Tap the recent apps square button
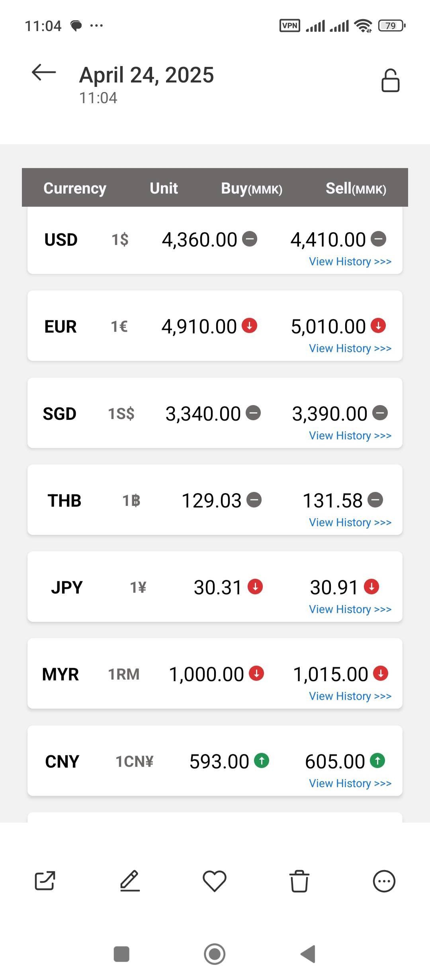The width and height of the screenshot is (430, 980). [121, 954]
